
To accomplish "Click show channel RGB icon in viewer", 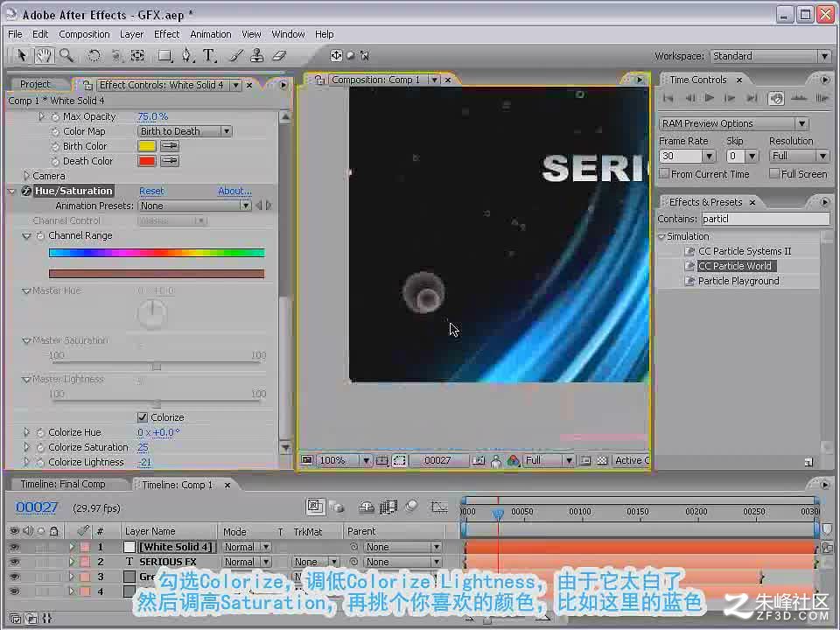I will pos(514,460).
